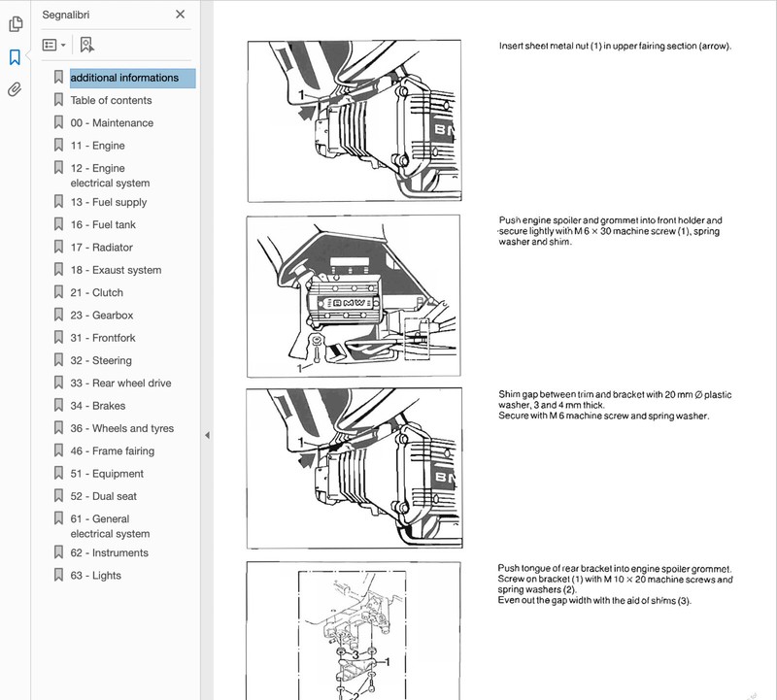
Task: Click bookmark icon beside '31 - Frontfork'
Action: coord(58,337)
